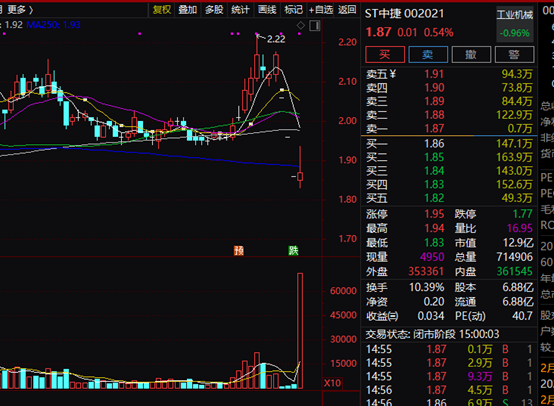Screen dimensions: 554x406
Task: Select the 画线 drawing tool
Action: tap(267, 10)
